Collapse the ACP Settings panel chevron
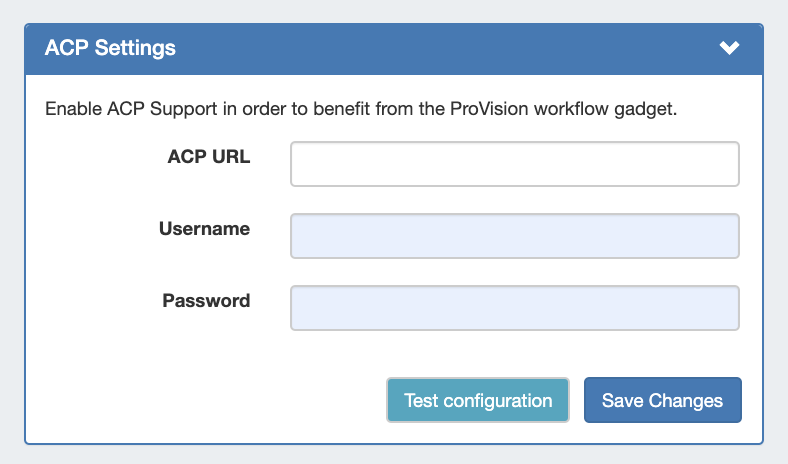This screenshot has height=464, width=788. coord(729,48)
